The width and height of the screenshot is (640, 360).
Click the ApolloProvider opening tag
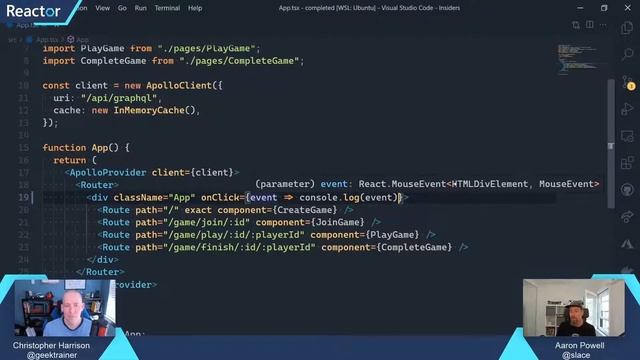(151, 173)
